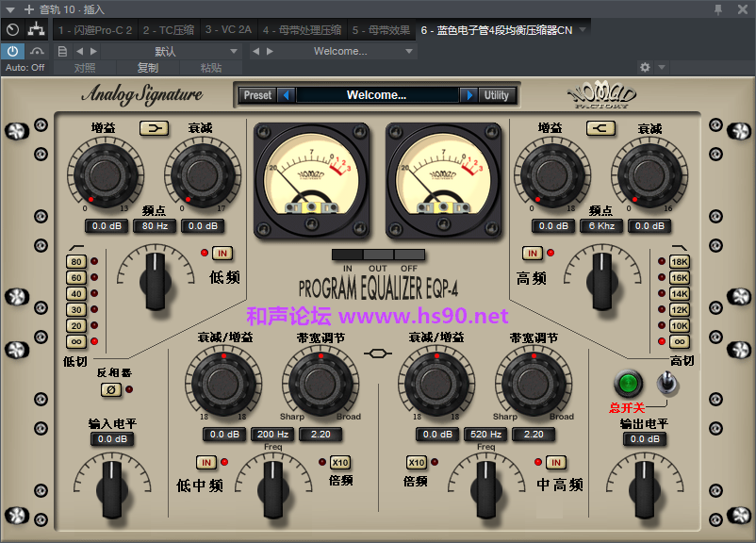
Task: Toggle the phase inverter Ø button
Action: (111, 389)
